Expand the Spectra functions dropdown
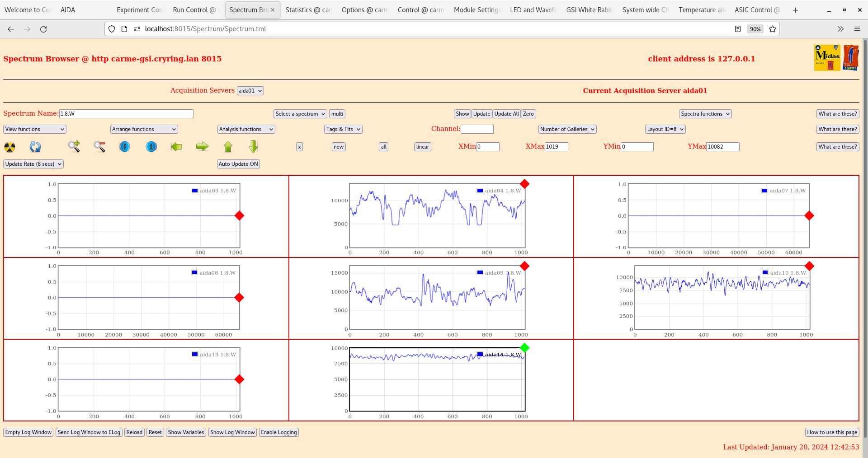Screen dimensions: 868x458 coord(705,114)
